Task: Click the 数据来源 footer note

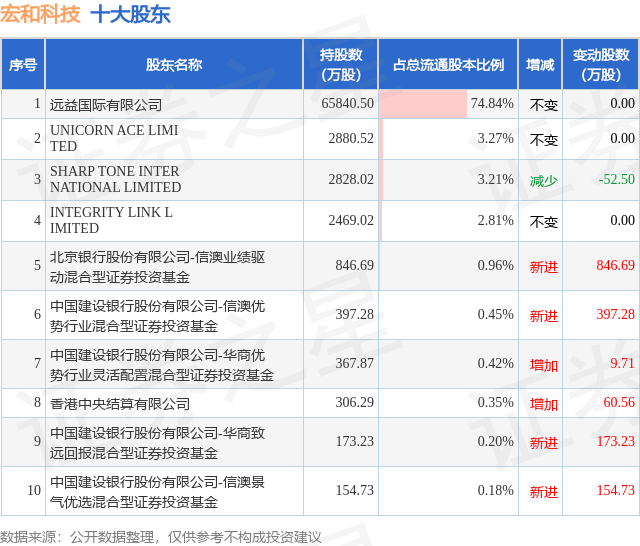Action: tap(161, 537)
